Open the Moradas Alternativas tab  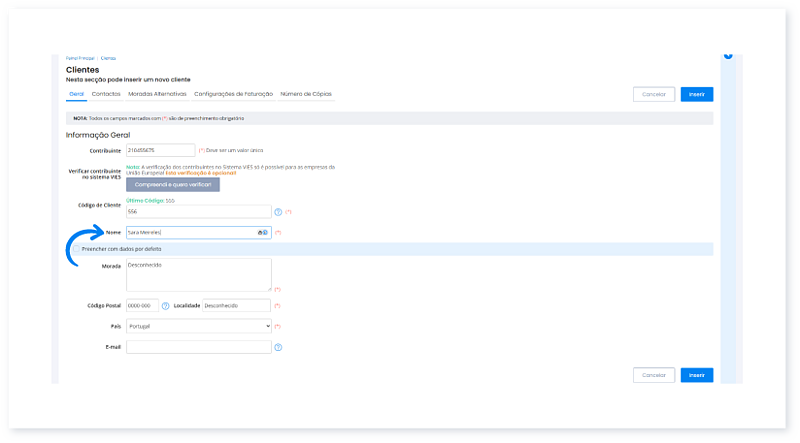[157, 94]
